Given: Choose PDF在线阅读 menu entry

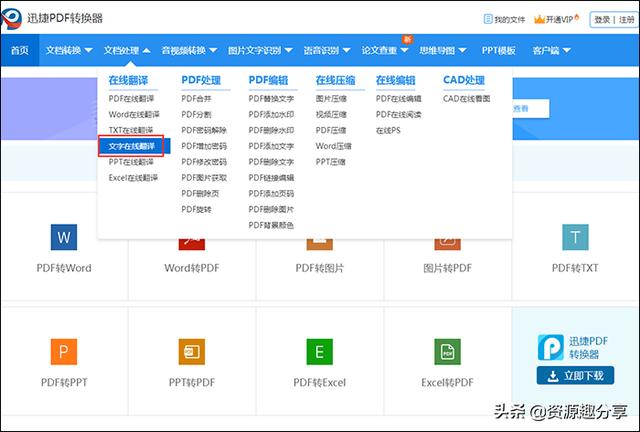Looking at the screenshot, I should [x=399, y=114].
